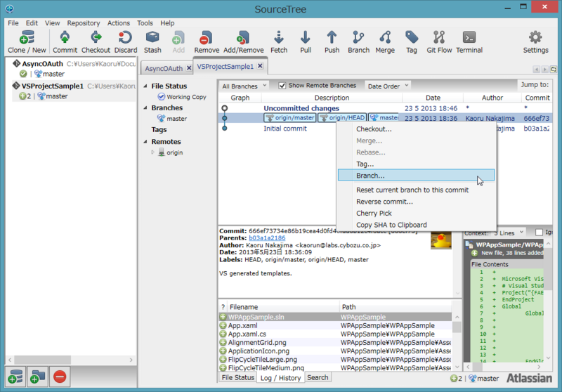Close the VSProjectSample1 tab
Screen dimensions: 562x392
(260, 66)
